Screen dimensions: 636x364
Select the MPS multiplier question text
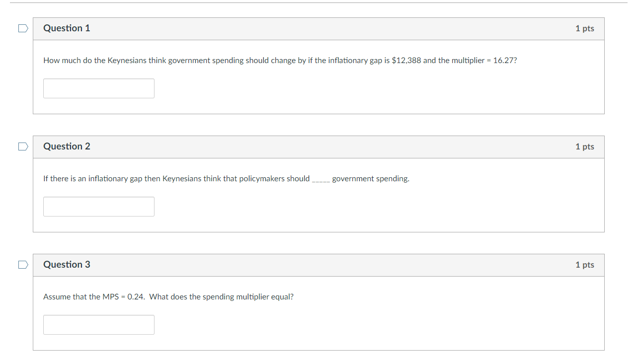(x=168, y=296)
